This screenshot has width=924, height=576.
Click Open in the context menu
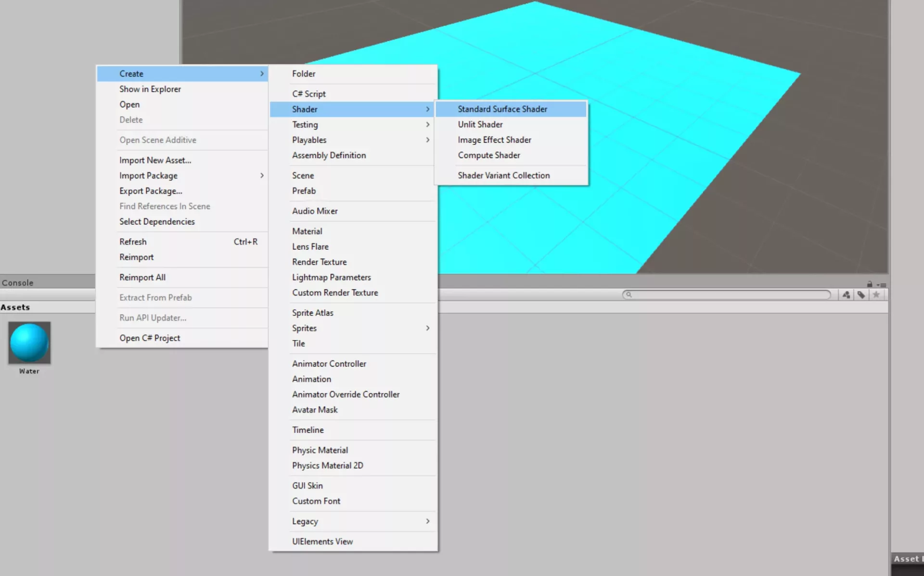[x=182, y=105]
